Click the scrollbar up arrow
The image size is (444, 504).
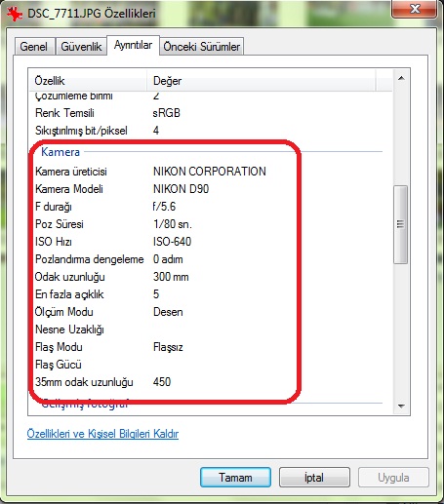tap(401, 78)
